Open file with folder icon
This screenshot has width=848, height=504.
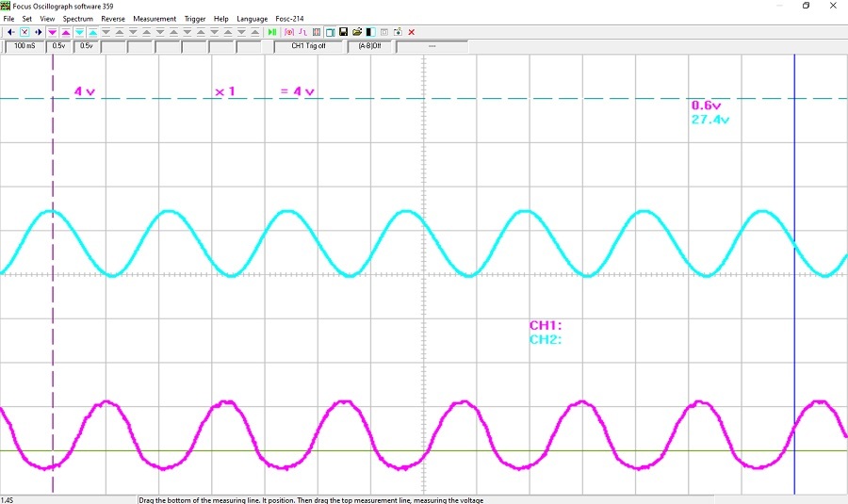pos(357,32)
